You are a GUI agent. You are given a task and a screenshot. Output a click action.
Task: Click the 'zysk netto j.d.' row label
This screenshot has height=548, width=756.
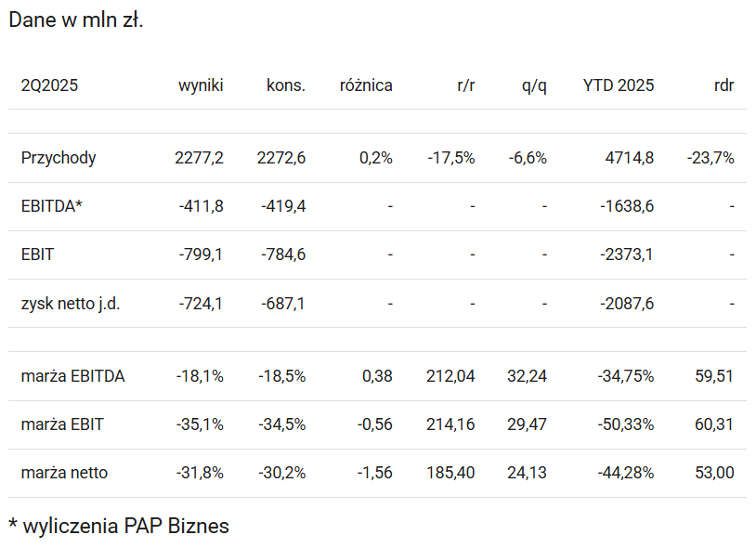71,303
